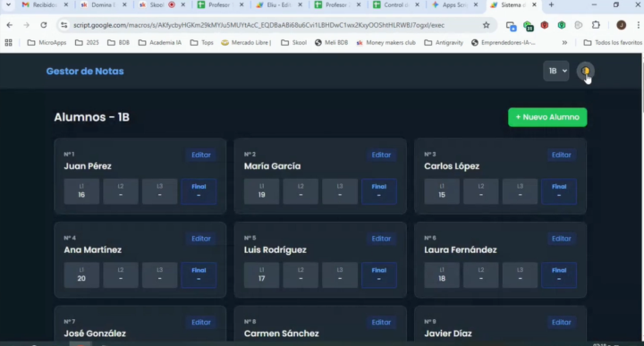Screen dimensions: 644x346
Task: Edit student Laura Fernández
Action: click(562, 239)
